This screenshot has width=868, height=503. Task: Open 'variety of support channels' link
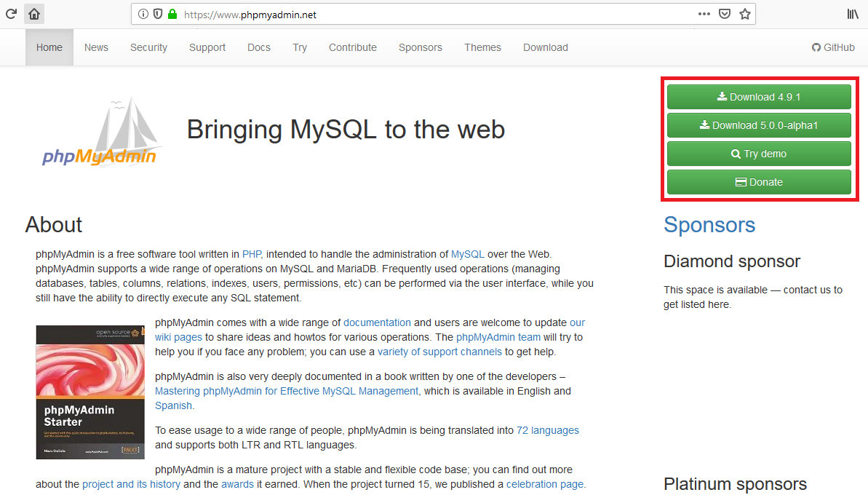click(x=439, y=352)
